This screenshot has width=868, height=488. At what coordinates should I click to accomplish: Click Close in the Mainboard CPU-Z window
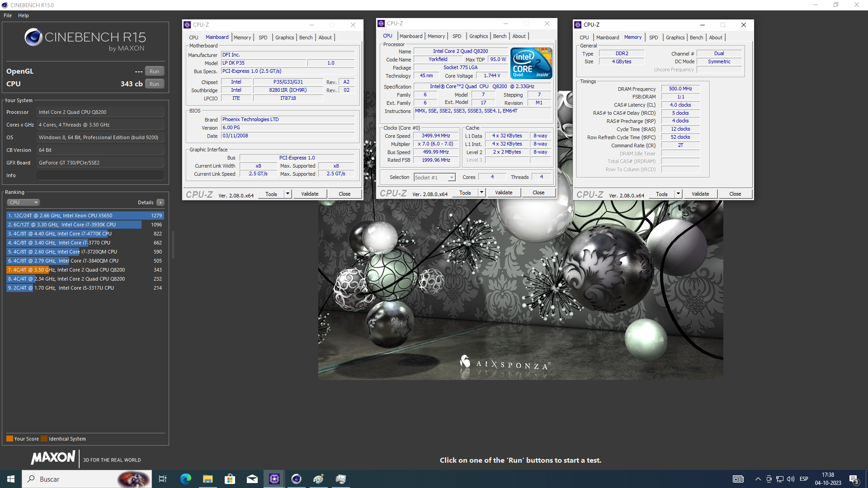(x=344, y=194)
